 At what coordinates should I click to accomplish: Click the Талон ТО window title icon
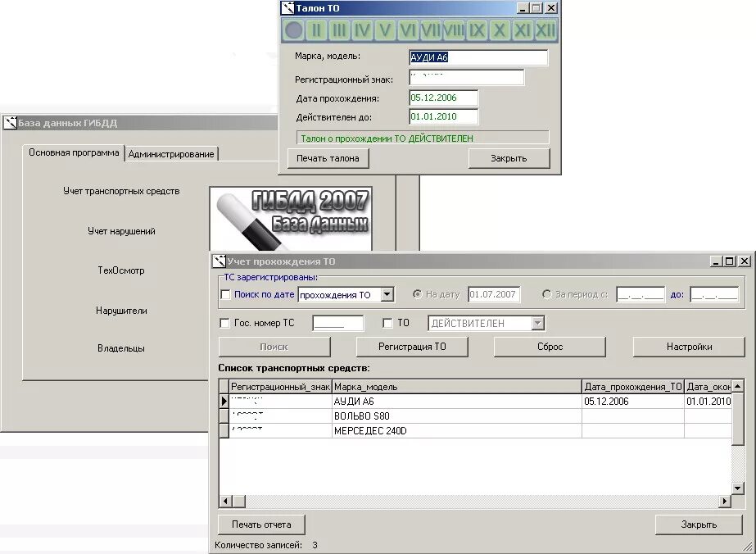pos(287,7)
